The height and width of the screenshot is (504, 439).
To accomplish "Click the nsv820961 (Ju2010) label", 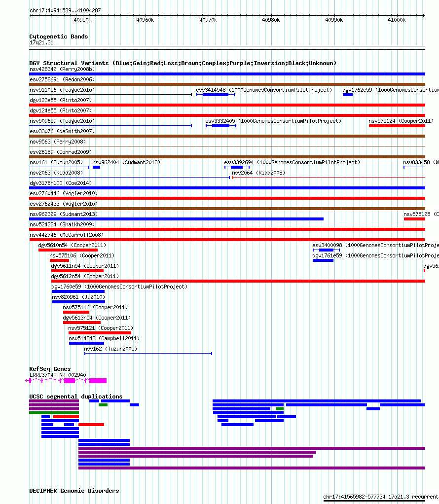I will point(78,297).
